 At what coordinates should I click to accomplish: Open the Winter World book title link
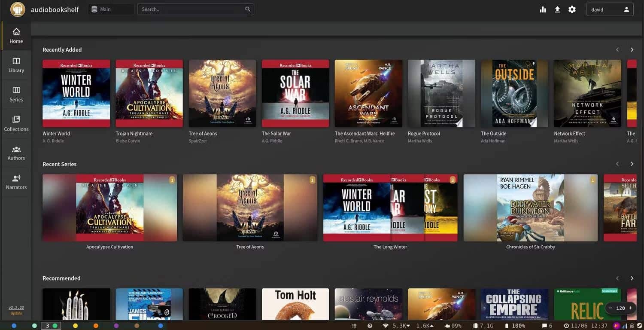coord(56,134)
